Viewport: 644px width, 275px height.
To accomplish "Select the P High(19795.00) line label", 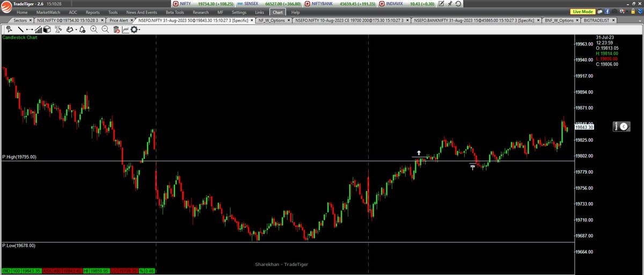I will click(x=19, y=157).
